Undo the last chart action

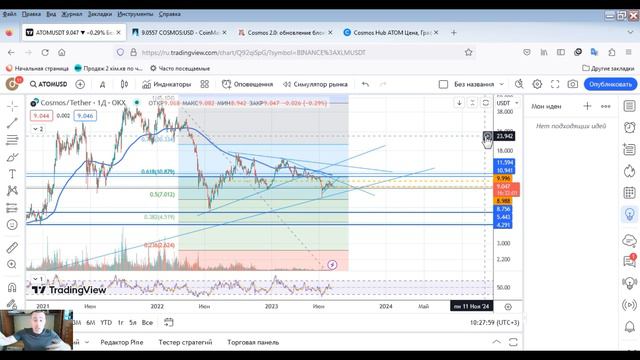coord(365,84)
